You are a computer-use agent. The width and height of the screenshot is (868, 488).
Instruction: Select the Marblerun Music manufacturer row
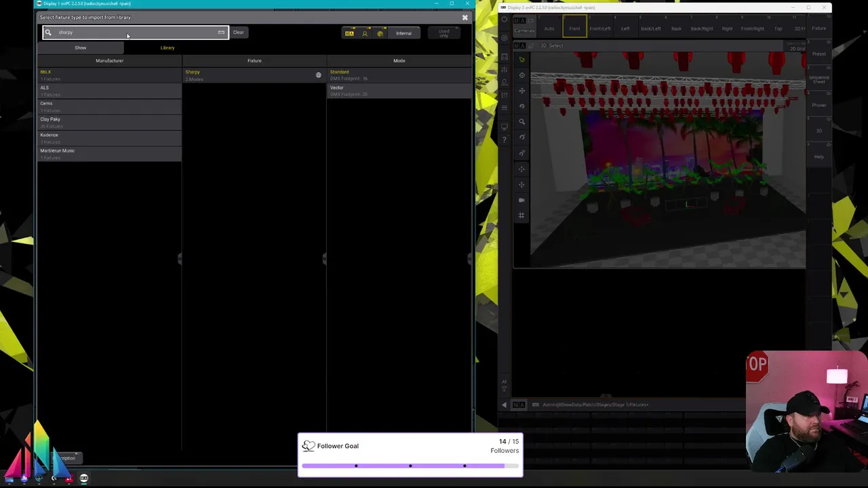click(109, 153)
